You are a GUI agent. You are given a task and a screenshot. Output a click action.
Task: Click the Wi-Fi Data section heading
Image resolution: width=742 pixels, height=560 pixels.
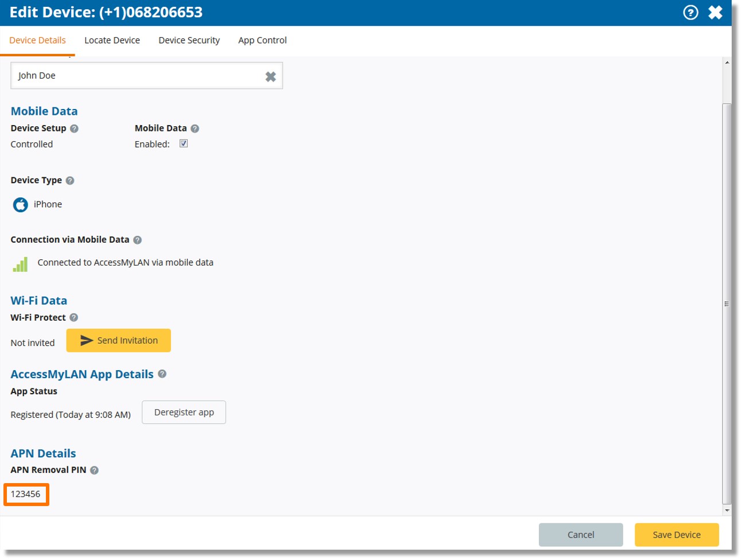click(x=38, y=301)
